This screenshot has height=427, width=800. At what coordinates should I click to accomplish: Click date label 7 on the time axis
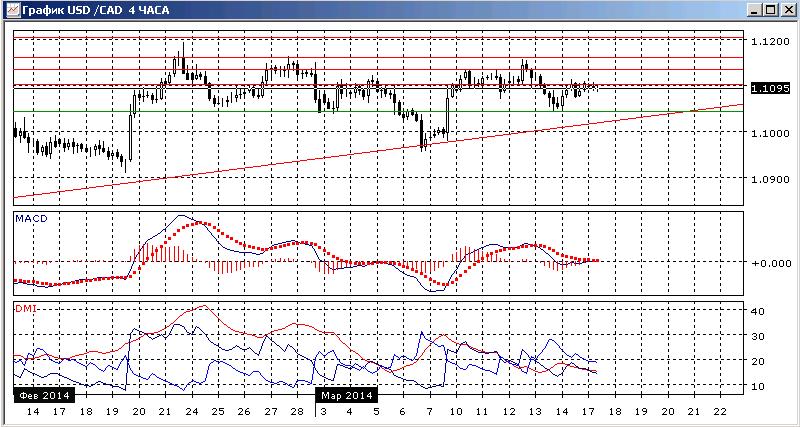(429, 411)
